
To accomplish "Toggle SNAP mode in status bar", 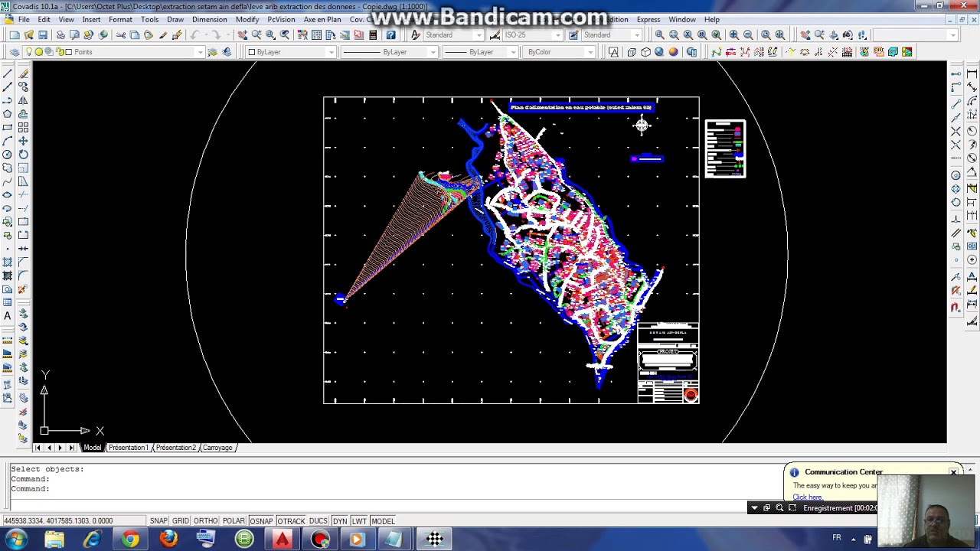I will [158, 521].
